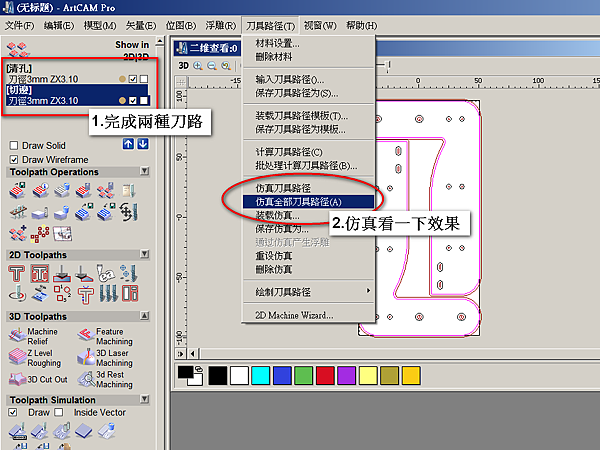Click the first Toolpath Simulation icon
Image resolution: width=600 pixels, height=450 pixels.
point(18,431)
